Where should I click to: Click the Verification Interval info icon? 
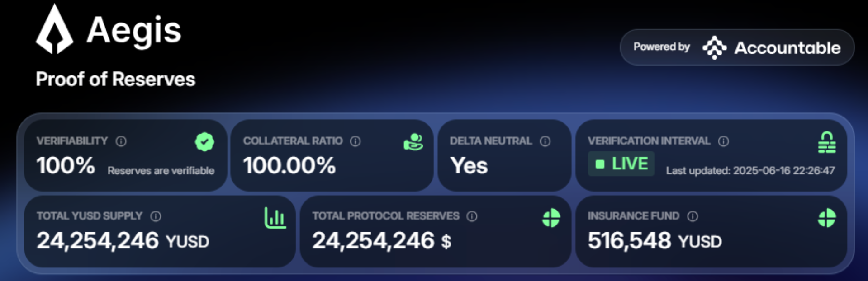tap(723, 141)
